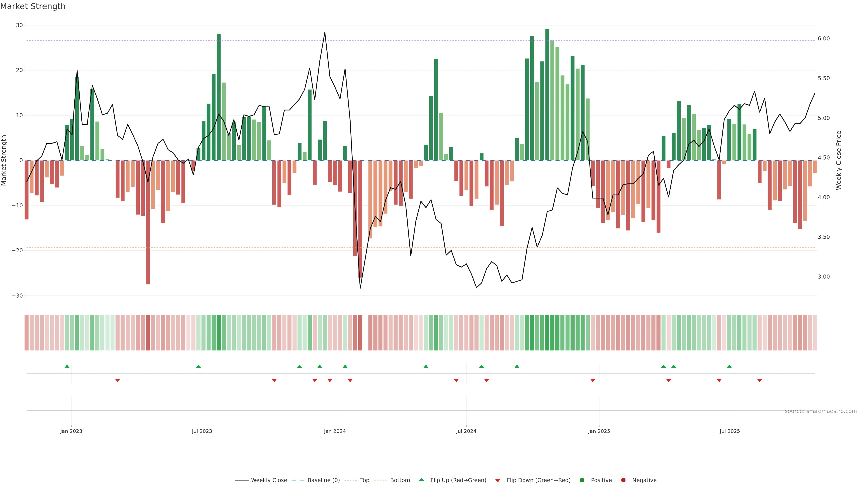This screenshot has width=868, height=488.
Task: Click the deepest red bar near −27
Action: point(148,222)
